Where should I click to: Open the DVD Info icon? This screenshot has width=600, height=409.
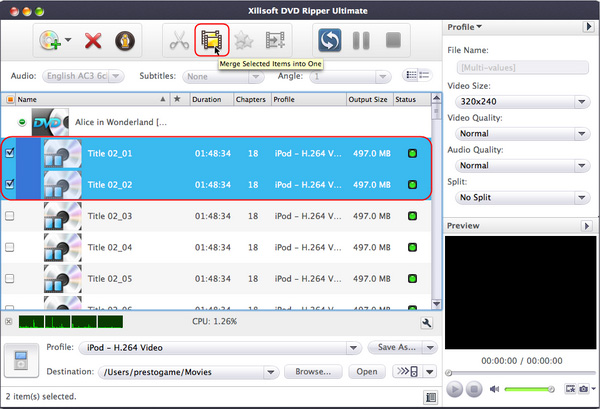coord(125,41)
